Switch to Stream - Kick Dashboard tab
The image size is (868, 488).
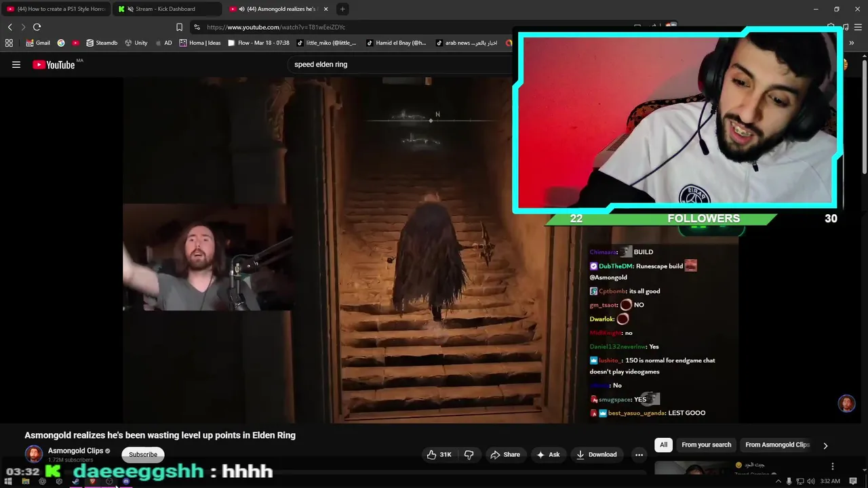166,9
